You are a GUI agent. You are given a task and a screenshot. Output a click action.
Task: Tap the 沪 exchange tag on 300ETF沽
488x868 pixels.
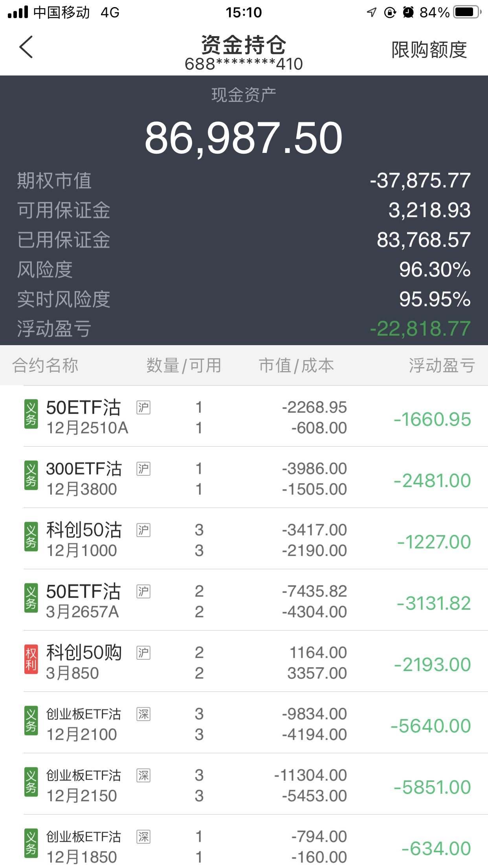(x=143, y=469)
